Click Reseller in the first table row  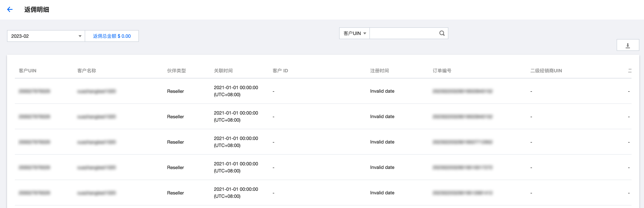(x=175, y=91)
